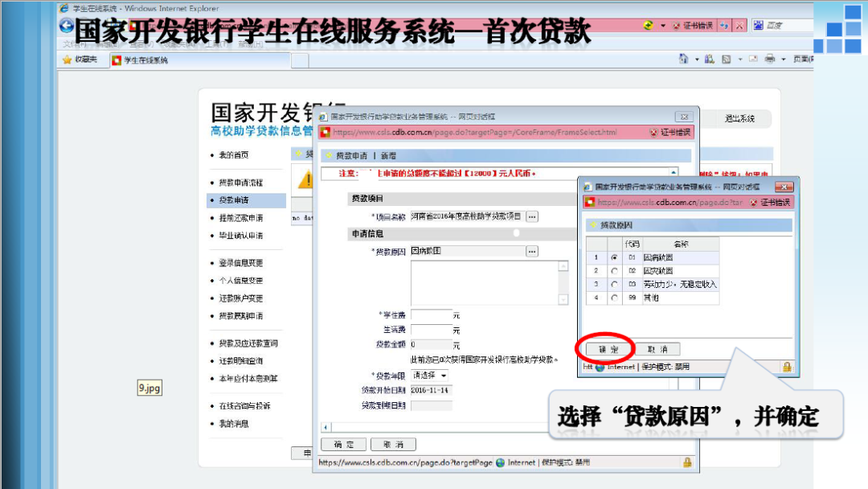Click the IE back arrow button
The image size is (868, 489).
click(x=67, y=26)
